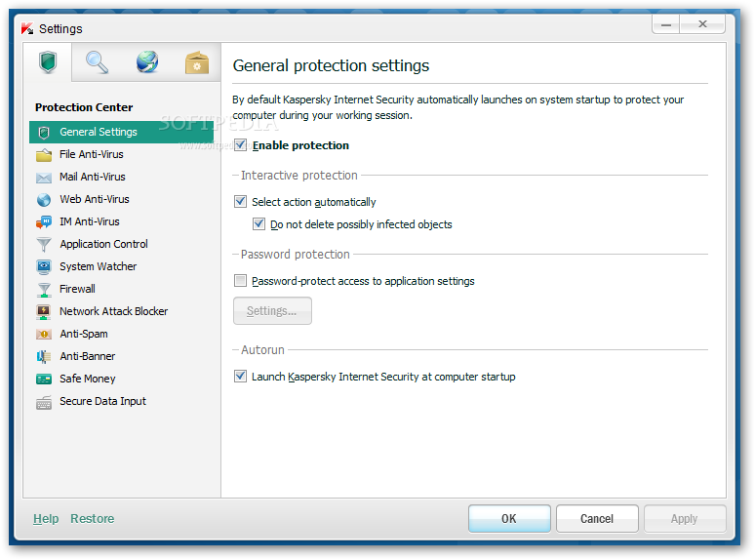Close the Settings window
The image size is (755, 560).
(702, 24)
